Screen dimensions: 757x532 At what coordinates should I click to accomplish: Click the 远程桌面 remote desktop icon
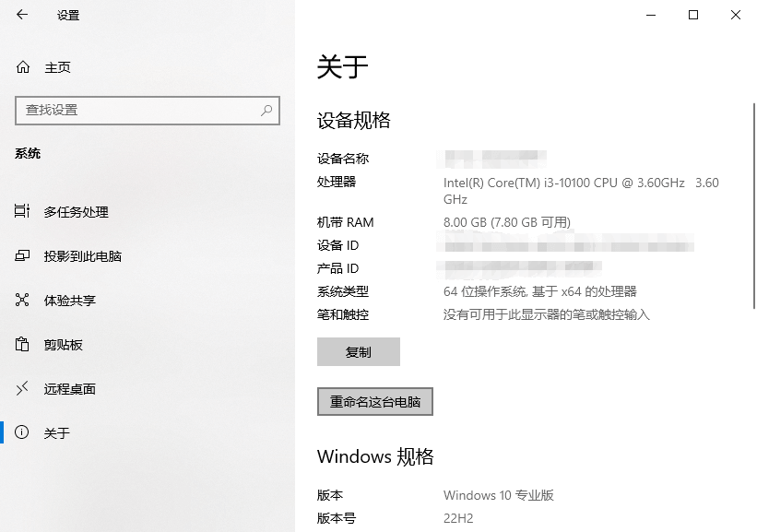[23, 388]
